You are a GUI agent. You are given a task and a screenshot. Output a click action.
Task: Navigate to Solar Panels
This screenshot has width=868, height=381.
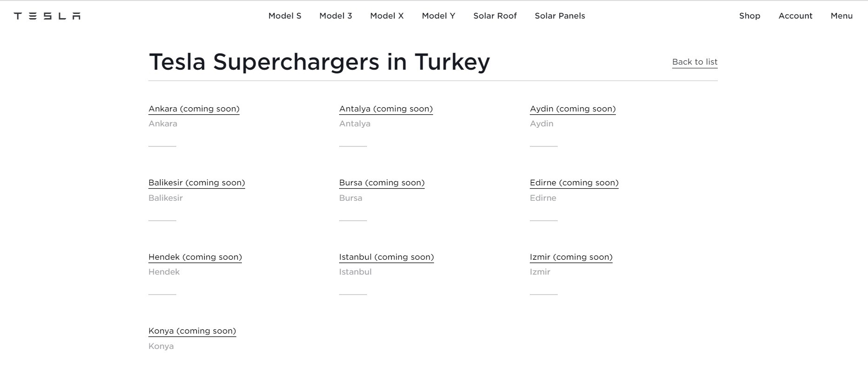pos(560,16)
